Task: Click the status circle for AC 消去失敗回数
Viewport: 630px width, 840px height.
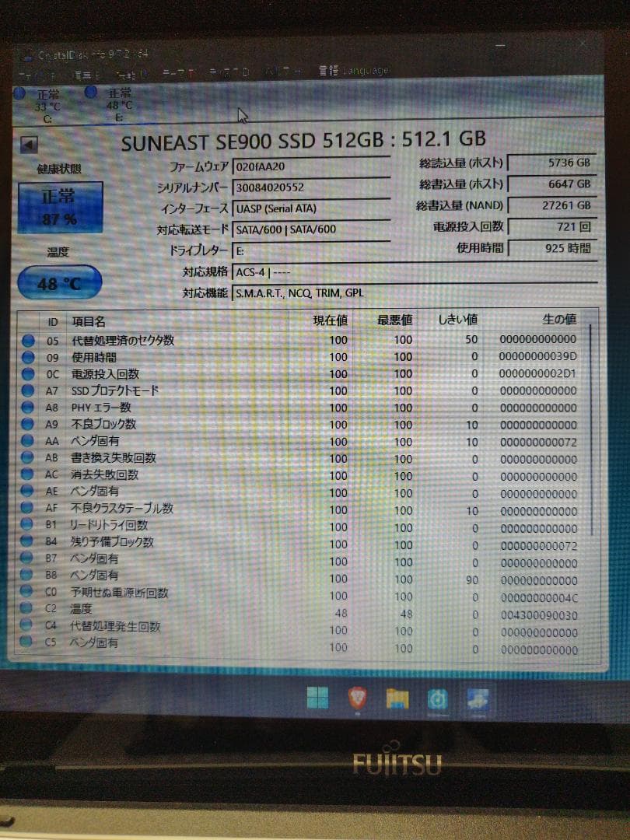Action: 27,474
